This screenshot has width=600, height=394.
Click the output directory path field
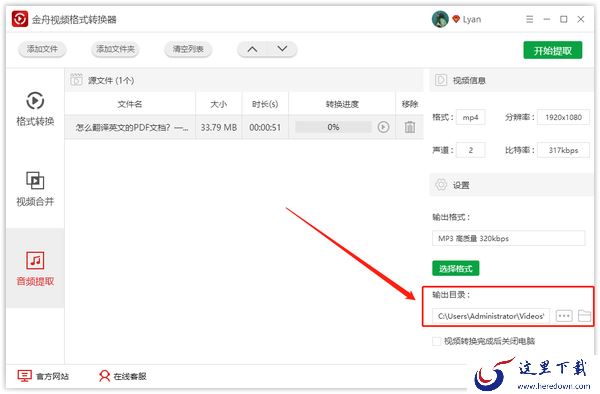491,316
